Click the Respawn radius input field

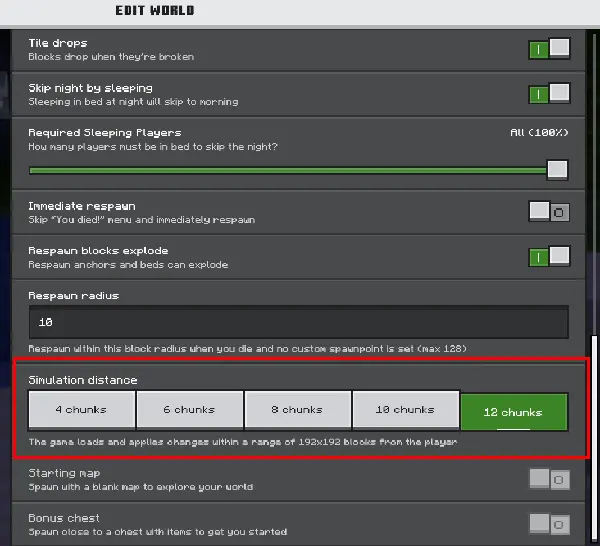coord(298,322)
